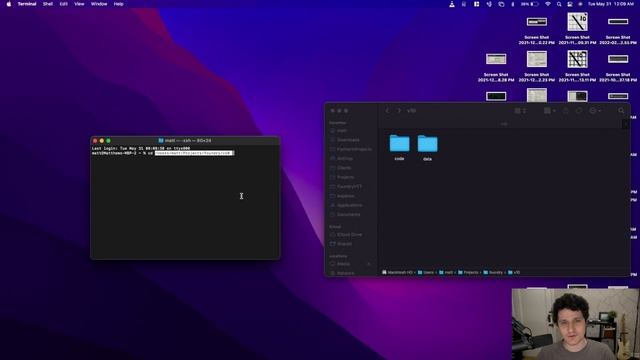Select Network in Finder sidebar
640x360 pixels.
coord(342,273)
